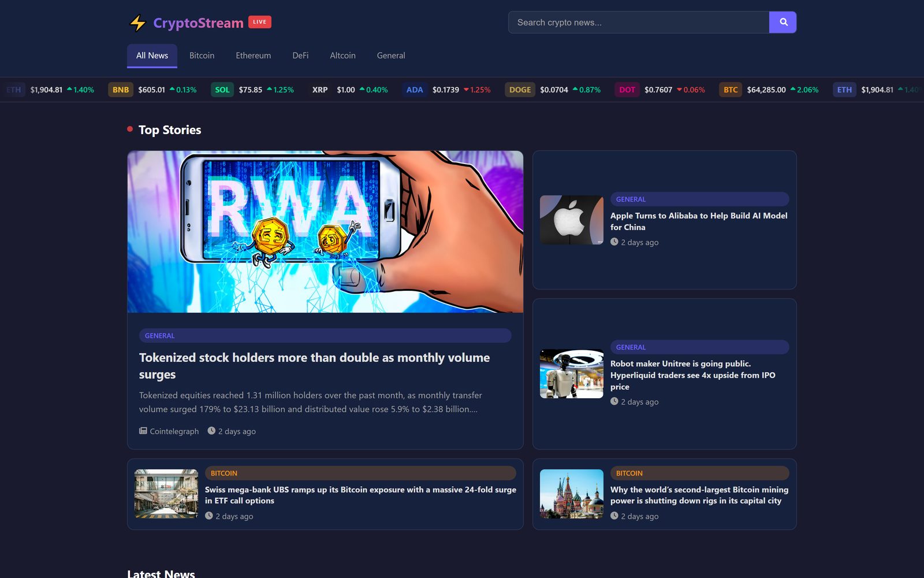Click the RWA featured story image
The image size is (924, 578).
[x=325, y=232]
